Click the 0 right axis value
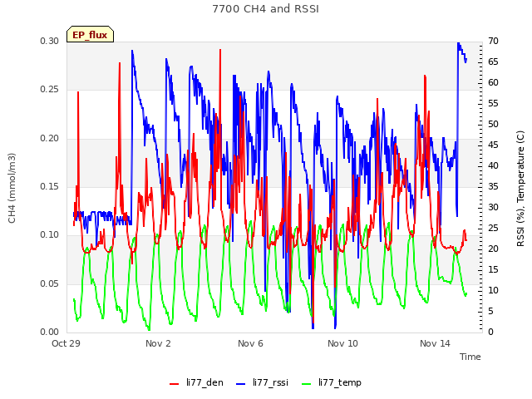Screen dimensions: 532x399 click(490, 332)
